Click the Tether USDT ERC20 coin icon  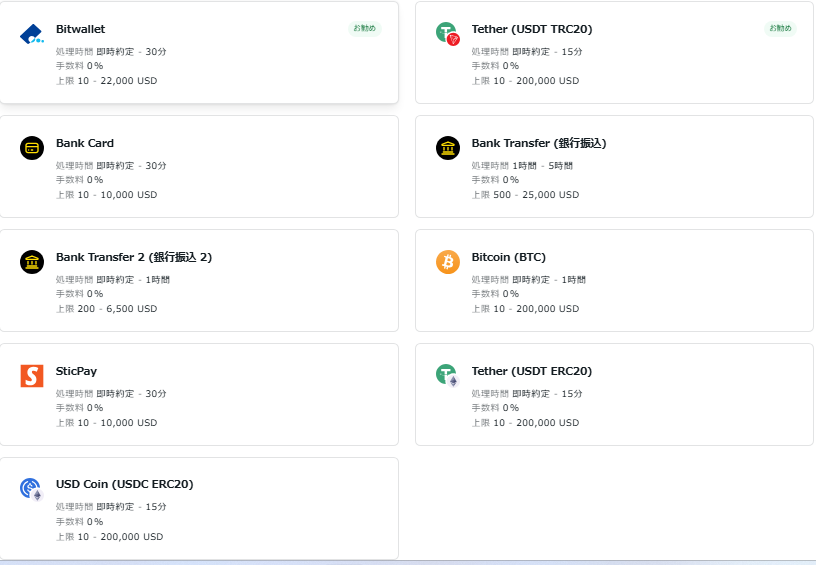click(x=448, y=376)
